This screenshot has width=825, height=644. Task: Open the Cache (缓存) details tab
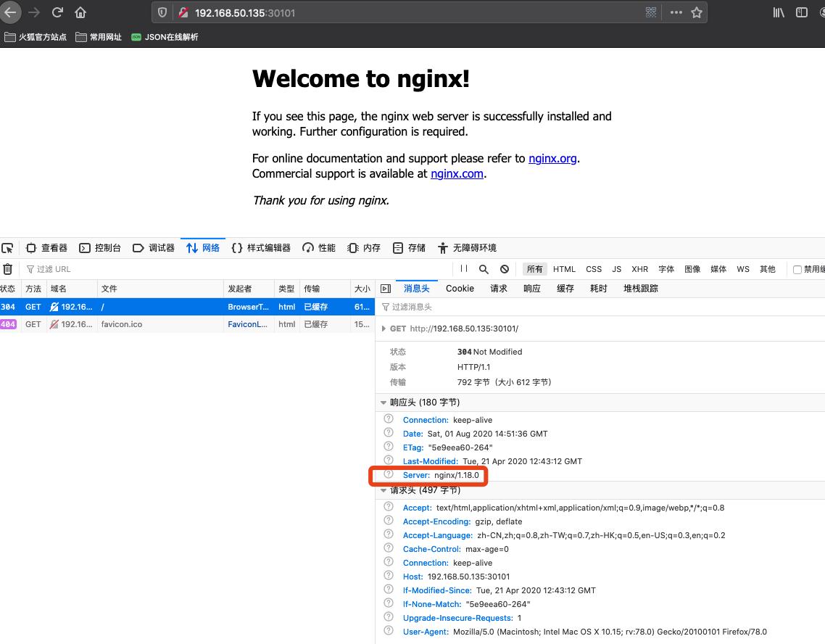tap(565, 289)
